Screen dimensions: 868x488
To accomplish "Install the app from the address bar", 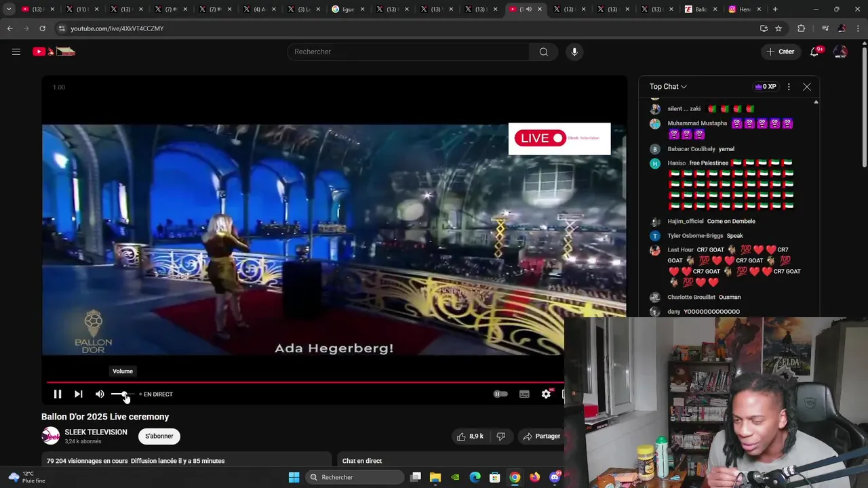I will 764,28.
